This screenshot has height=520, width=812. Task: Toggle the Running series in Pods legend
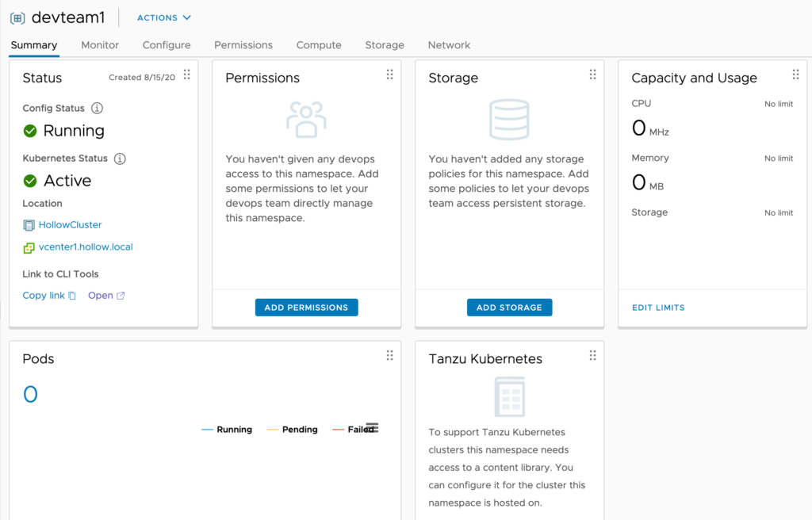click(x=227, y=430)
